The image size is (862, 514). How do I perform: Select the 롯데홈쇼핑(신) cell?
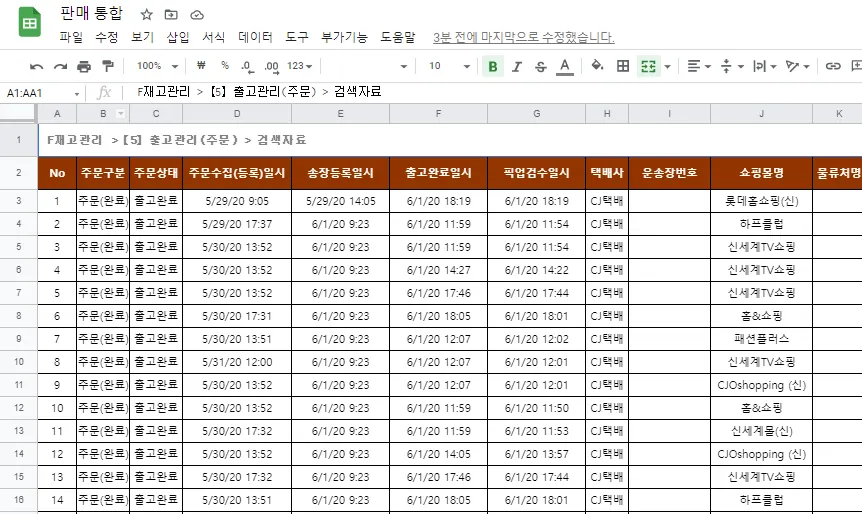coord(761,201)
